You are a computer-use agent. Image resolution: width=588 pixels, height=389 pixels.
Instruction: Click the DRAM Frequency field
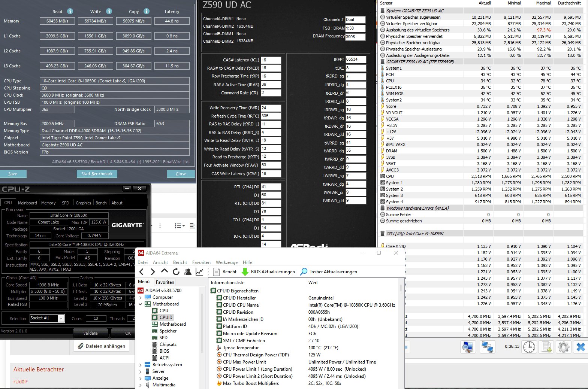355,37
